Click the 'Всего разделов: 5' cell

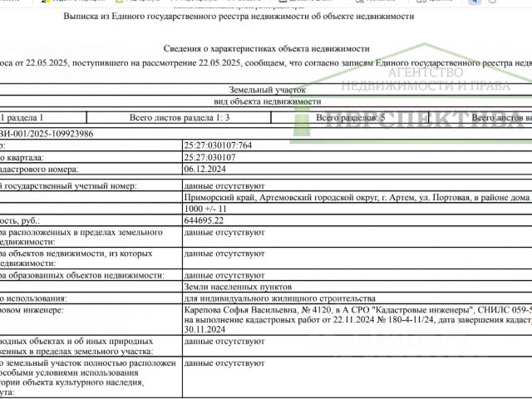350,118
